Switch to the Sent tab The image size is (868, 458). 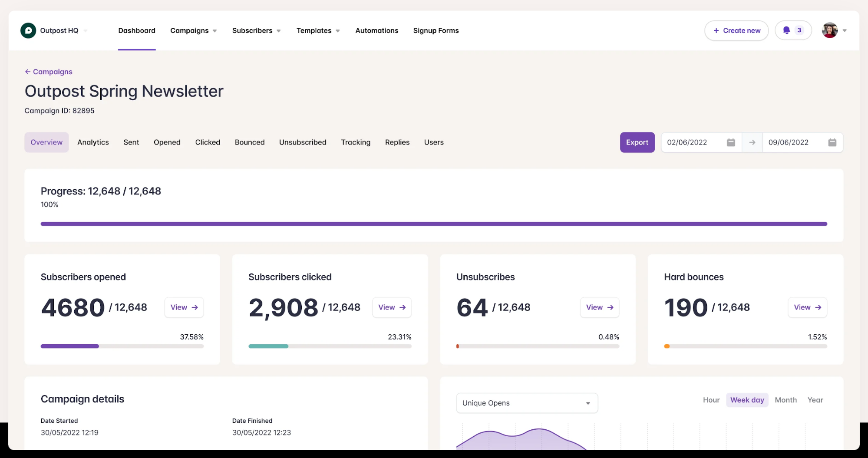point(131,142)
